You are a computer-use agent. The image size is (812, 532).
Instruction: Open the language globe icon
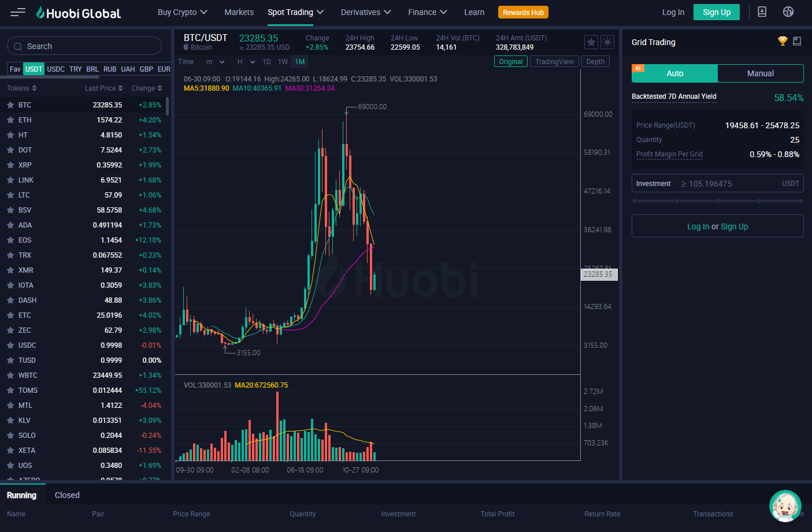click(788, 12)
